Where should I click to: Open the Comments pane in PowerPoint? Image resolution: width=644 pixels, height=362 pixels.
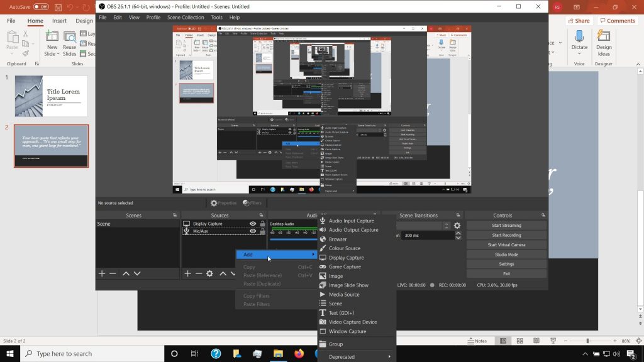(x=618, y=21)
